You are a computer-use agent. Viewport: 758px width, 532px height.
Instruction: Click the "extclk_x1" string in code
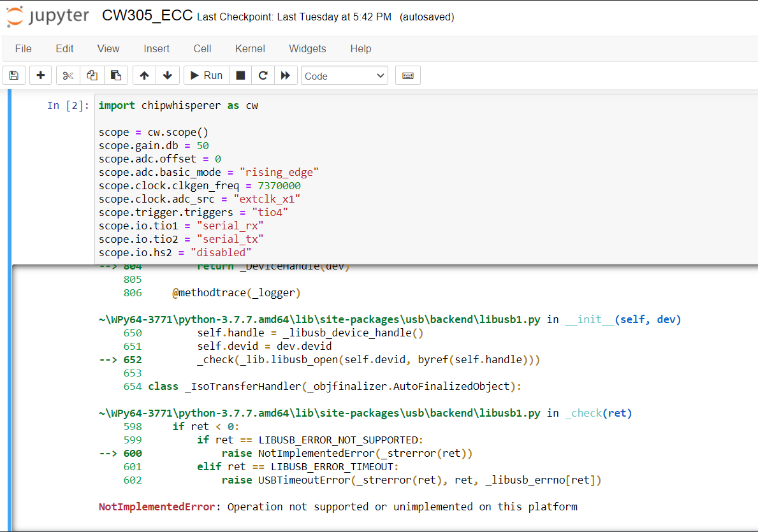267,199
